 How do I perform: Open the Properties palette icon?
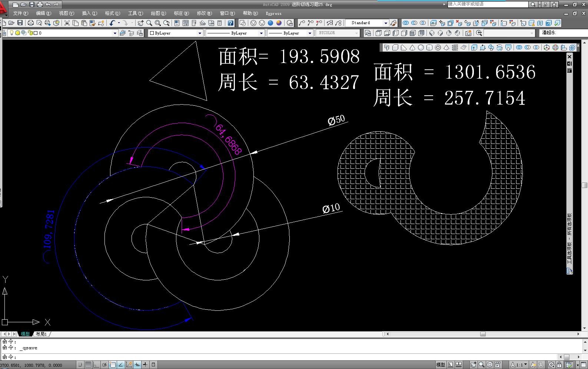pyautogui.click(x=177, y=23)
